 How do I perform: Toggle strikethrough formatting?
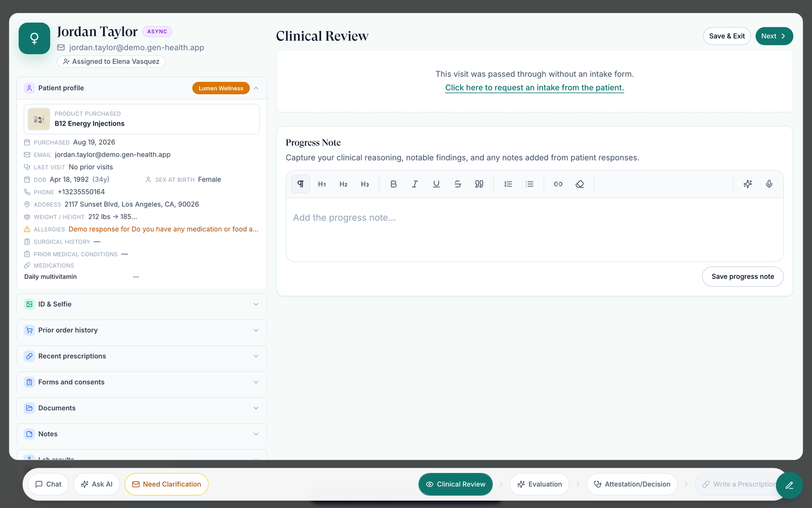[458, 184]
